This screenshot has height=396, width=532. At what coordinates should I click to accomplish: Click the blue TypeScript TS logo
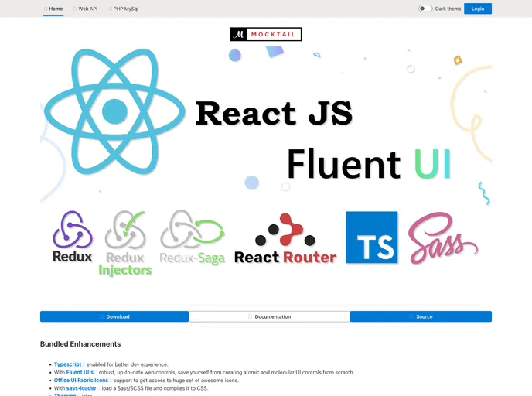(x=371, y=237)
